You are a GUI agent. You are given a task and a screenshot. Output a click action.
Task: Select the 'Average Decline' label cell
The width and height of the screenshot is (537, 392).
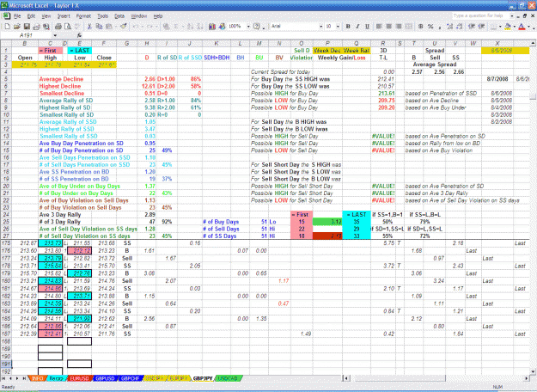(61, 79)
